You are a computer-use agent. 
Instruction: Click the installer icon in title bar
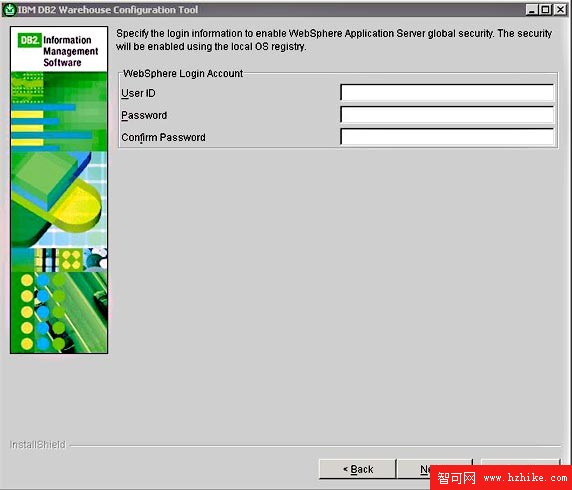coord(9,9)
